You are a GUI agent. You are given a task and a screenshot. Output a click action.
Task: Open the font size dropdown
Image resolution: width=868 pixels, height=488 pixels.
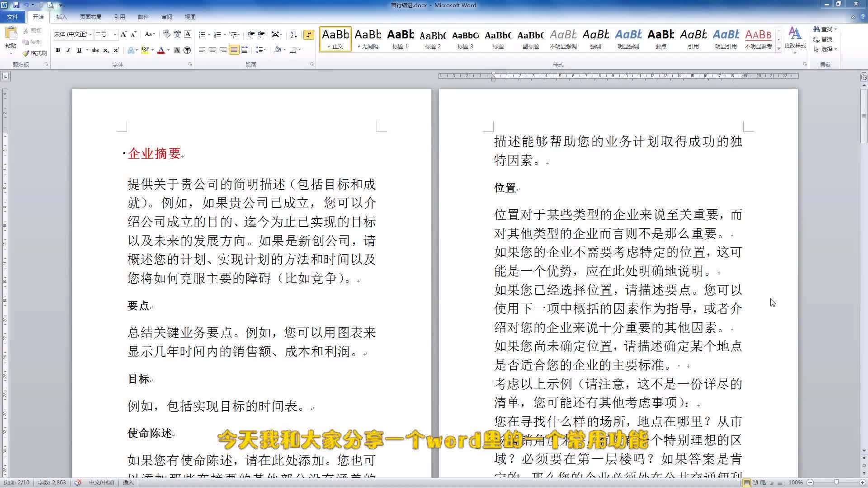click(x=114, y=34)
